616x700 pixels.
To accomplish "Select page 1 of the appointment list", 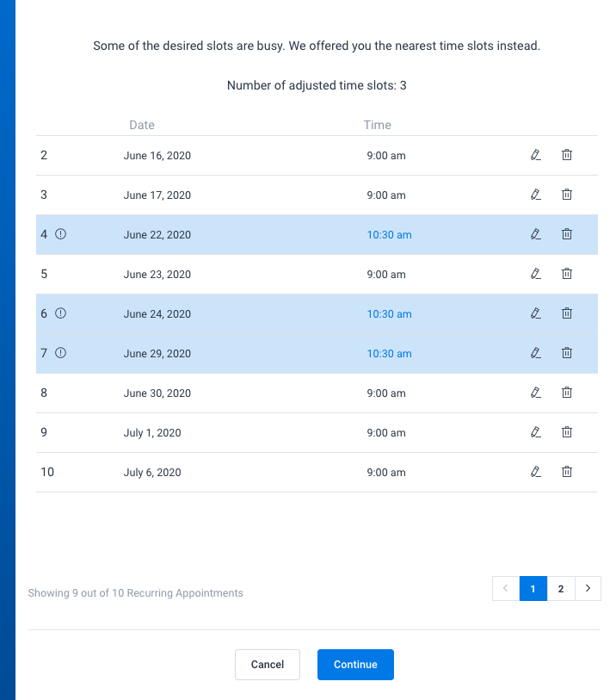I will (533, 588).
